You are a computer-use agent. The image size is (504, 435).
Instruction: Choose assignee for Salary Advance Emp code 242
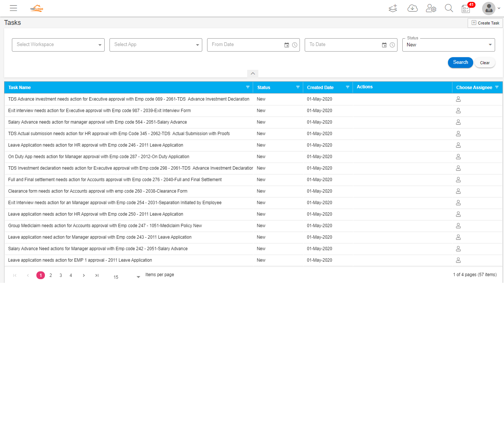458,249
